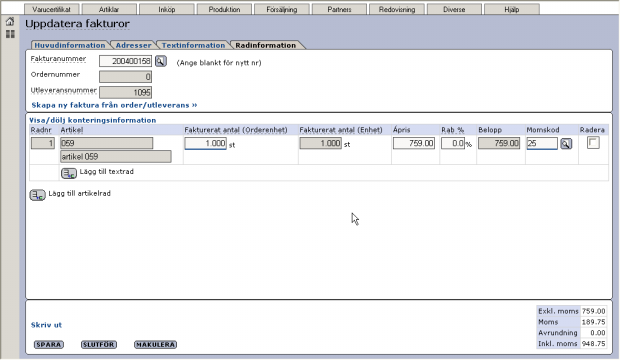Click the 'Exkl. moms' value 759.00

coord(593,311)
